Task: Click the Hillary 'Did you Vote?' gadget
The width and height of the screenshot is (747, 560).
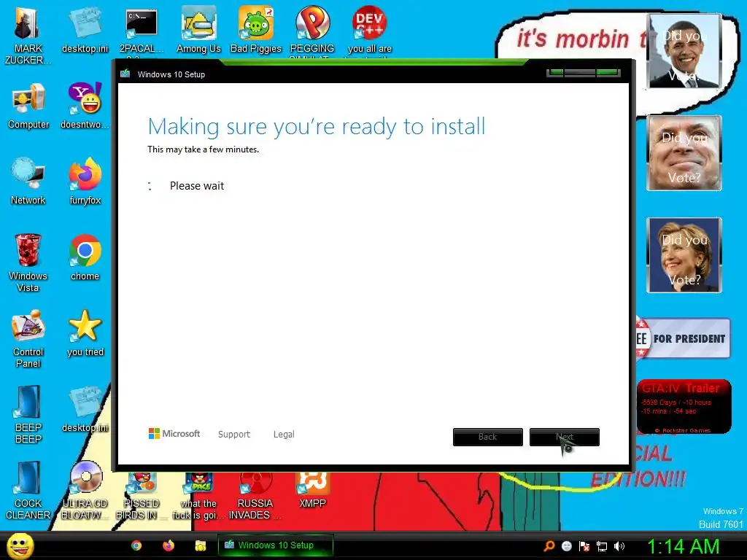Action: coord(684,255)
